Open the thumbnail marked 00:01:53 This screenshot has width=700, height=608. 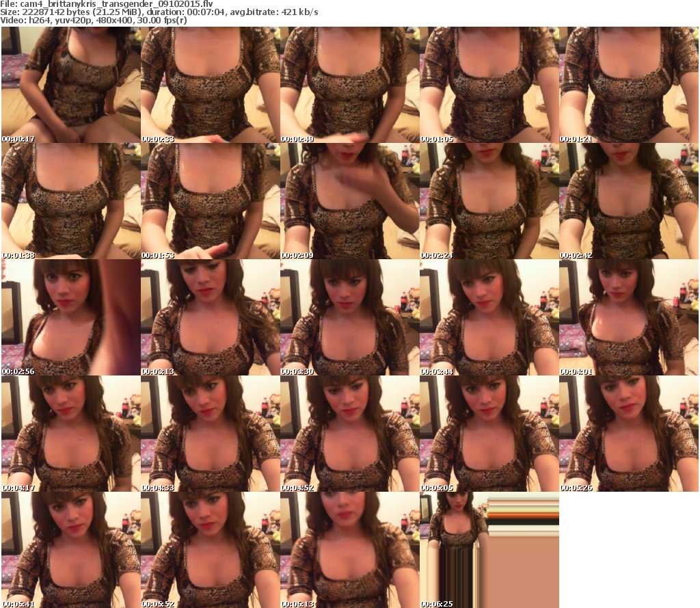211,201
